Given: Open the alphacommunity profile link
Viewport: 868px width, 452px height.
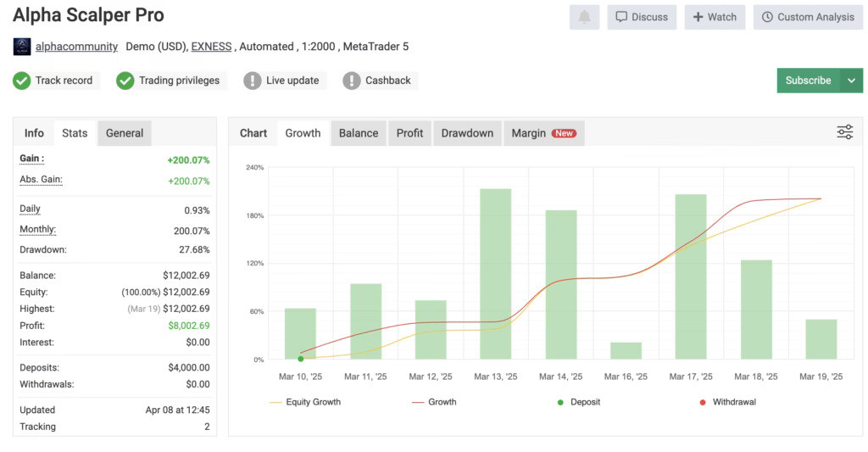Looking at the screenshot, I should [76, 47].
